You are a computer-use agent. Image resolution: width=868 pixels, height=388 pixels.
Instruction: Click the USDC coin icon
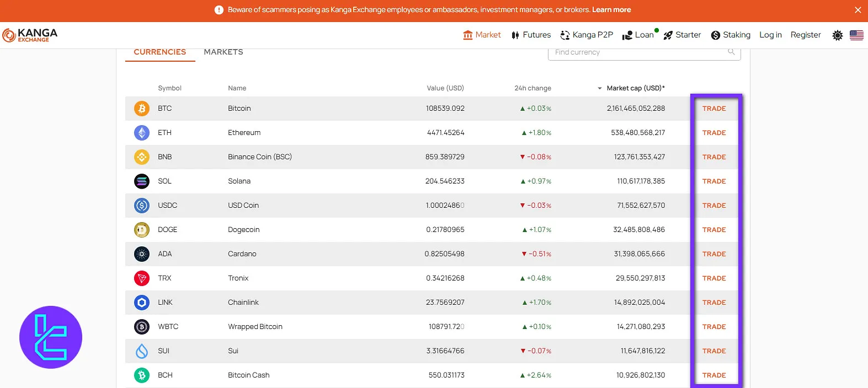tap(142, 206)
